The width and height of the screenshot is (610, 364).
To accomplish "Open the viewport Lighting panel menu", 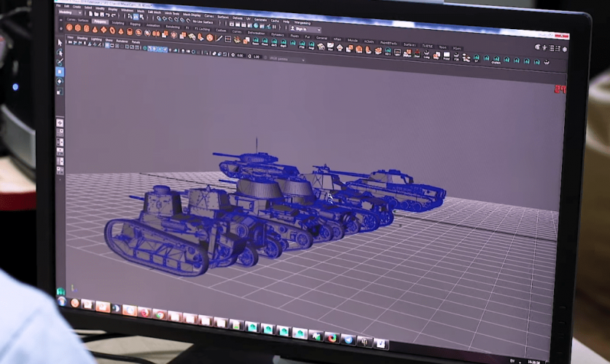I will tap(97, 40).
